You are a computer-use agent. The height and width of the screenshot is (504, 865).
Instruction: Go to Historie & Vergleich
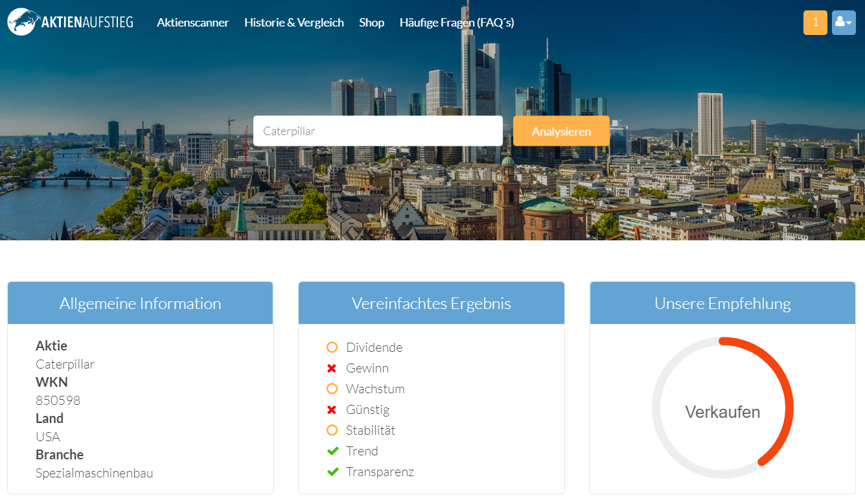point(294,23)
